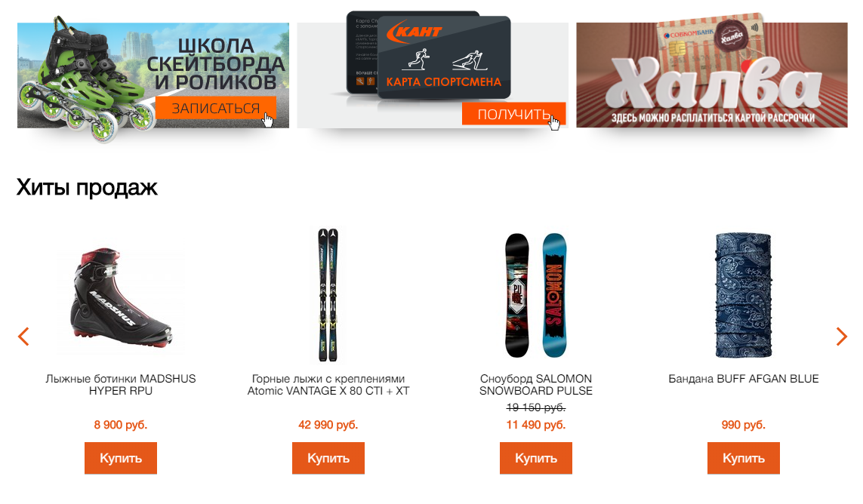Click the ЗАПИСАТЬСЯ button on skate banner
This screenshot has height=504, width=863.
[x=216, y=108]
